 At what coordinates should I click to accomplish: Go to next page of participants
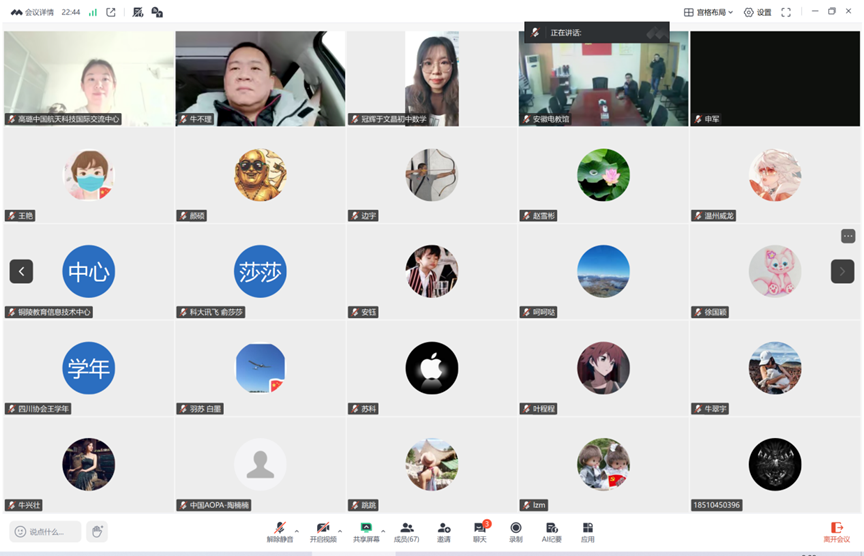[x=842, y=271]
